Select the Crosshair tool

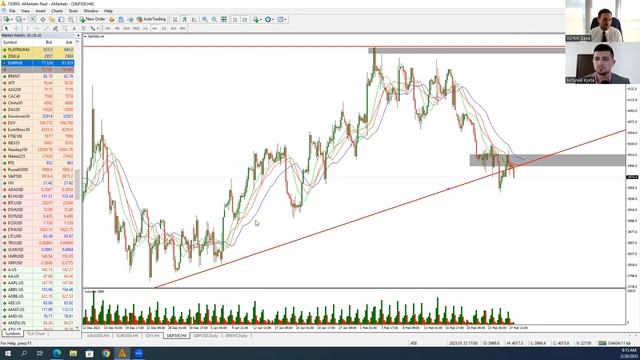point(16,29)
